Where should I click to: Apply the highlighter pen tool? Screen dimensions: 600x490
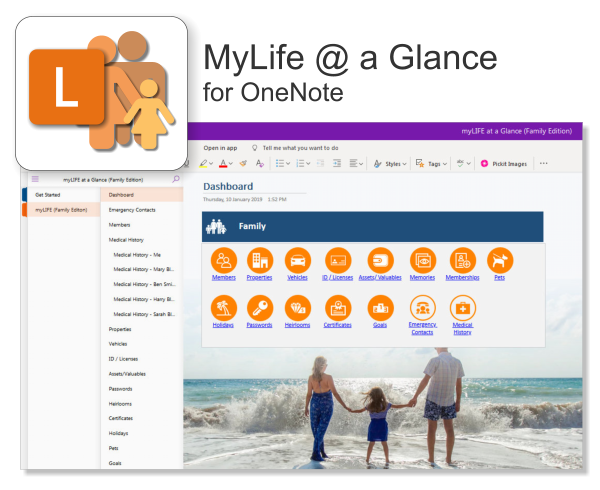point(203,164)
